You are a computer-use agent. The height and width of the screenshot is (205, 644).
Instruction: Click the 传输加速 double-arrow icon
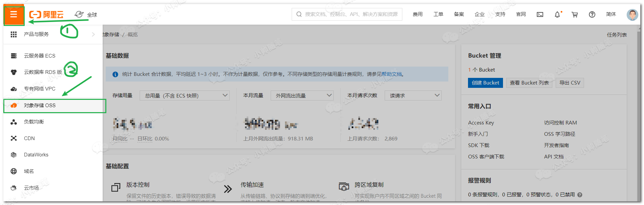(x=228, y=189)
